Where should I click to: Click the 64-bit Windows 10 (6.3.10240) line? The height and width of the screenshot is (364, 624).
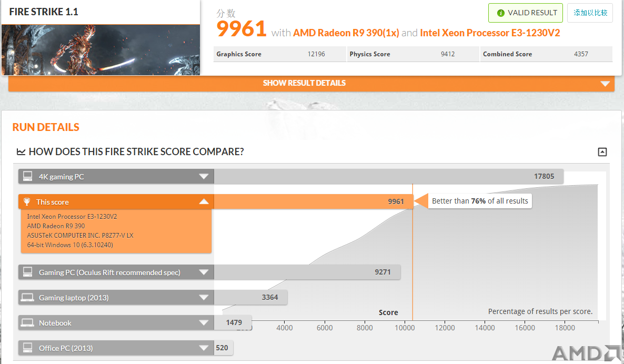pos(70,245)
